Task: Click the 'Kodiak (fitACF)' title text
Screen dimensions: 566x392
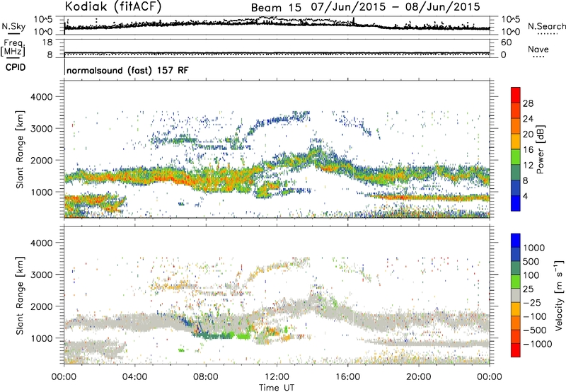Action: pos(113,6)
